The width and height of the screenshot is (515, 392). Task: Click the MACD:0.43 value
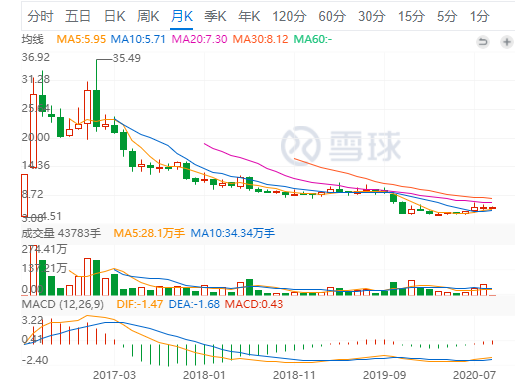254,304
